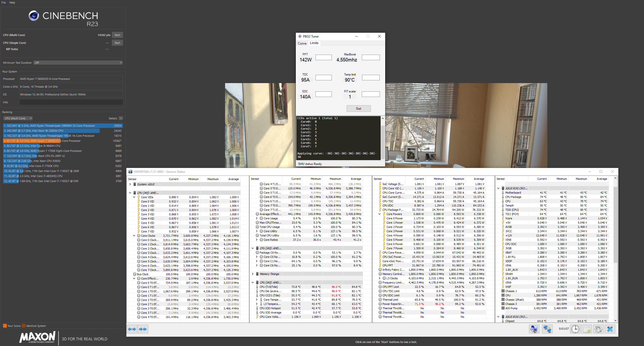This screenshot has width=644, height=346.
Task: Click the HWiNFO collapse panels arrows button
Action: [x=143, y=329]
